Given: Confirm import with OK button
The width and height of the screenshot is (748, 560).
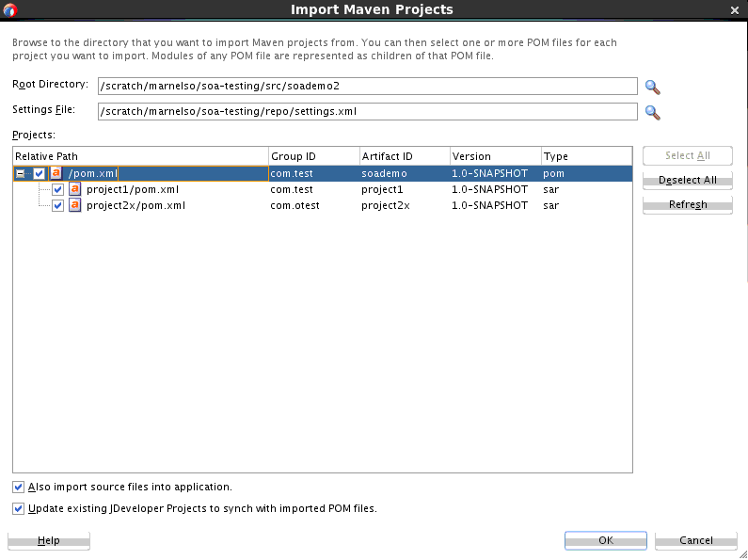Looking at the screenshot, I should coord(606,540).
